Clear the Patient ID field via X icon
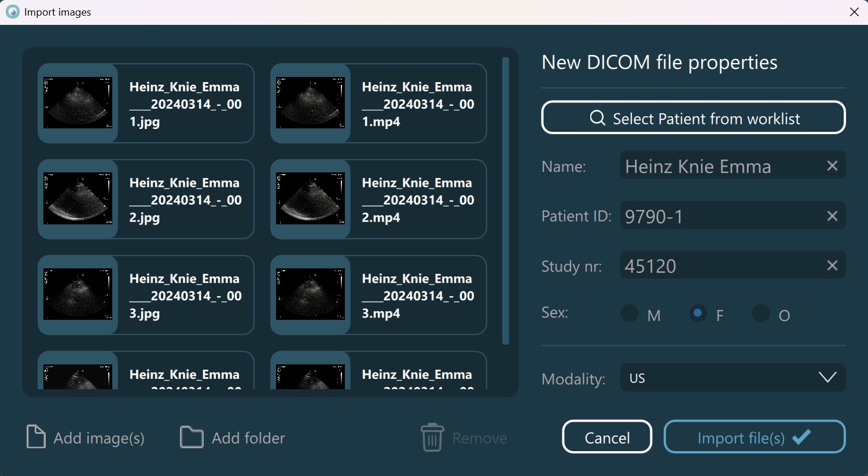 [x=832, y=216]
